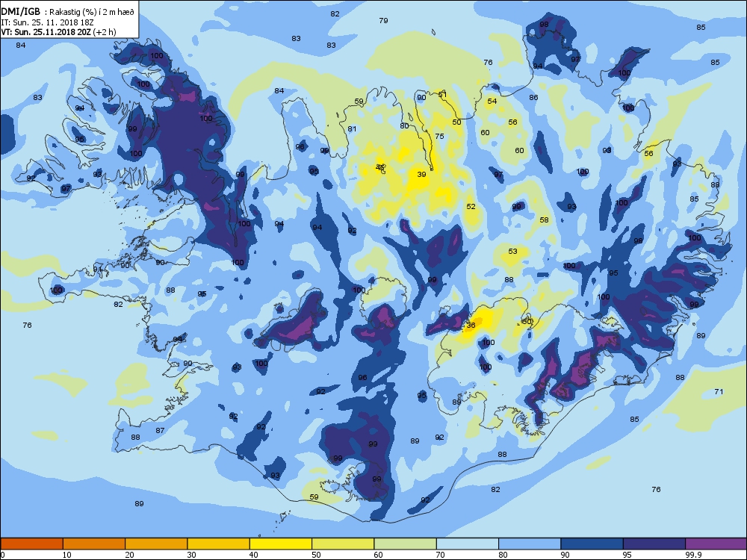Select the orange 10–20 legend swatch
Viewport: 747px width, 560px height.
(94, 544)
